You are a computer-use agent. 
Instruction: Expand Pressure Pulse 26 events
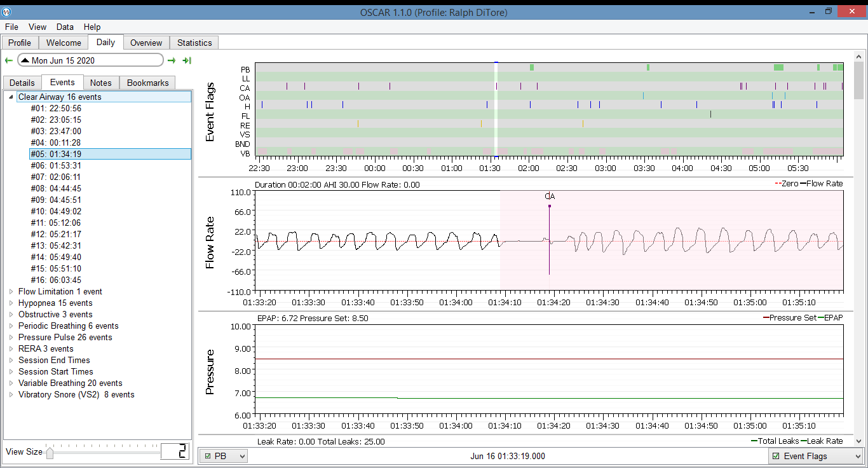[11, 338]
